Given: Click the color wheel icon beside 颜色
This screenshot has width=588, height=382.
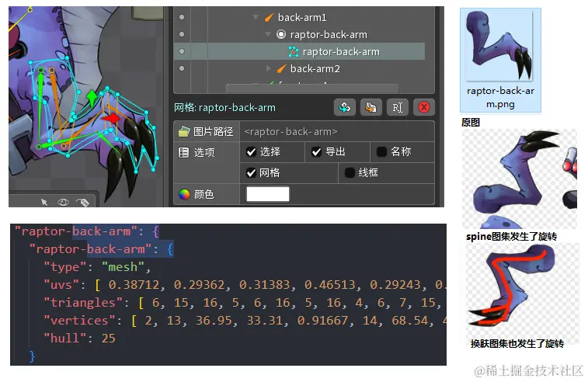Looking at the screenshot, I should pyautogui.click(x=184, y=194).
